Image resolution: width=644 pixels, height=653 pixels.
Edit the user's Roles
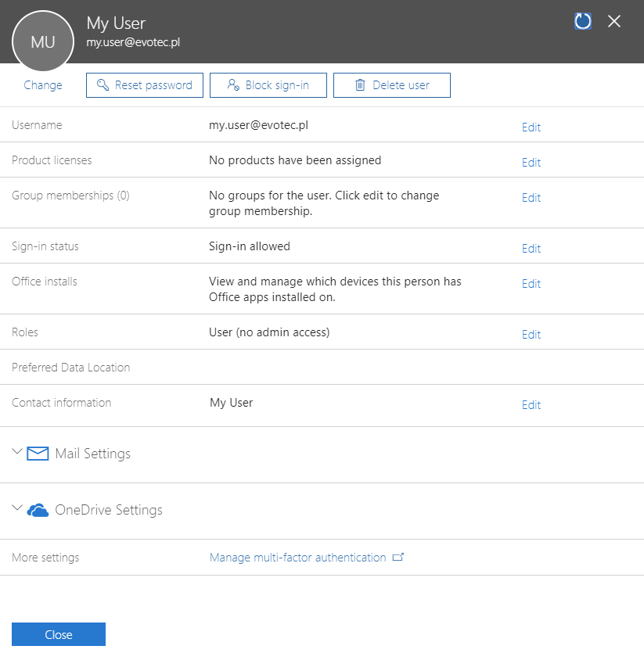pos(531,334)
